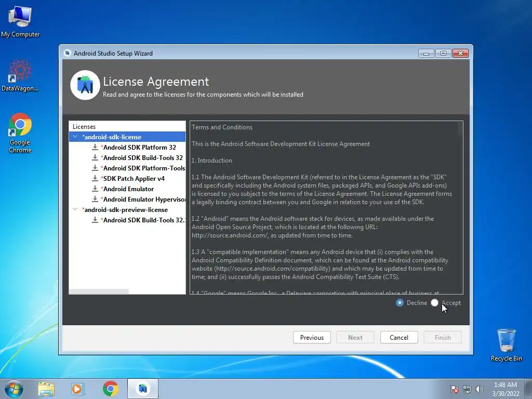Viewport: 532px width, 399px height.
Task: Click the Action Center flag tray icon
Action: [454, 389]
